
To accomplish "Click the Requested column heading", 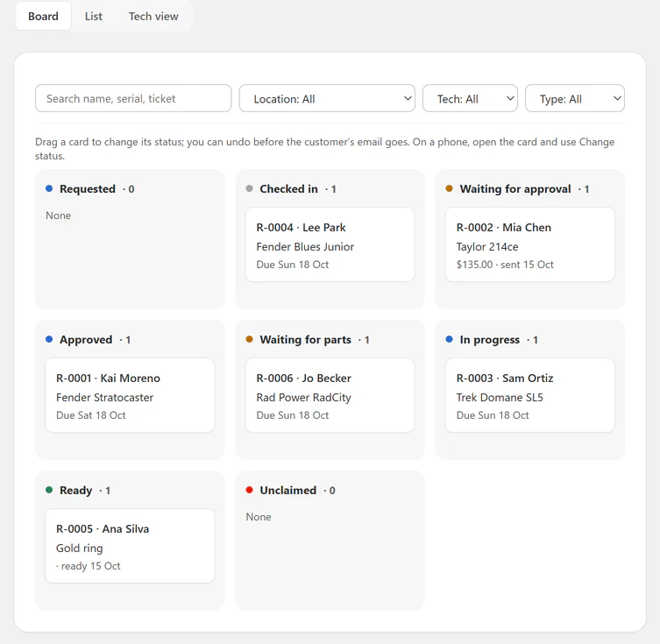I will [x=88, y=189].
